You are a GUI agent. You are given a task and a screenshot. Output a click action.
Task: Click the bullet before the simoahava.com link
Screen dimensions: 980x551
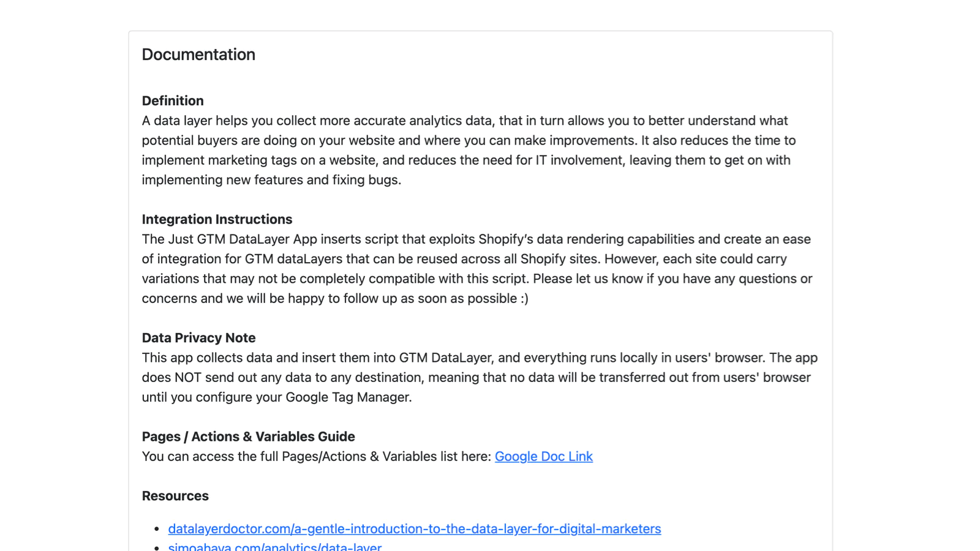pos(156,547)
